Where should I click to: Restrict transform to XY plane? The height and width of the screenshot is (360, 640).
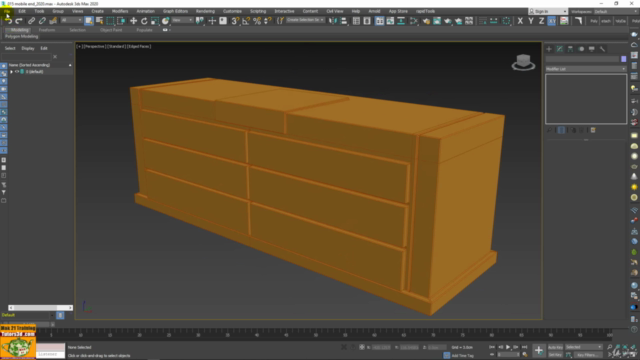pos(552,21)
